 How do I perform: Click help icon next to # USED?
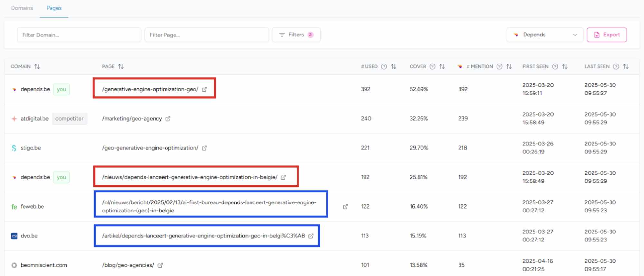[x=384, y=66]
